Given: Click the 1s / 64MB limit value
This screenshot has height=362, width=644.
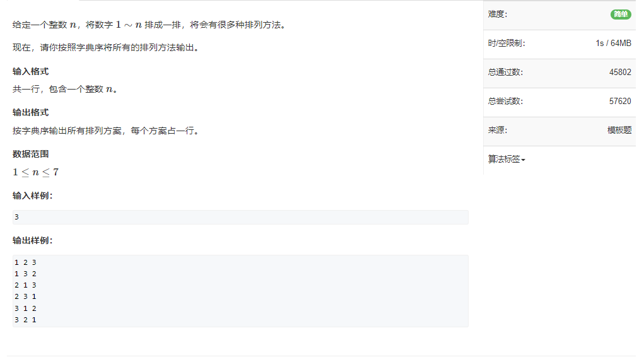Looking at the screenshot, I should pos(614,43).
